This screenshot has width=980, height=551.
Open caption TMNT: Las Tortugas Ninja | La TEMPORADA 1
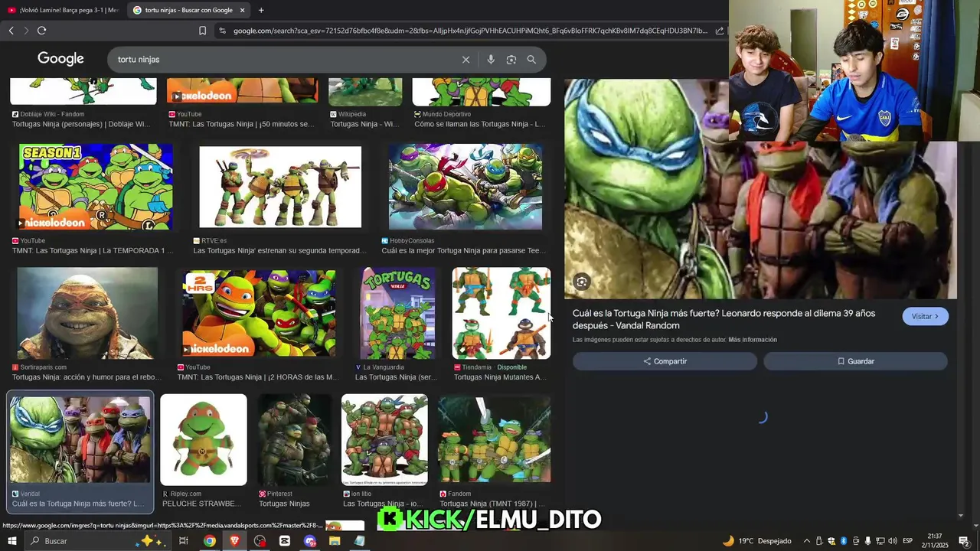click(x=93, y=250)
